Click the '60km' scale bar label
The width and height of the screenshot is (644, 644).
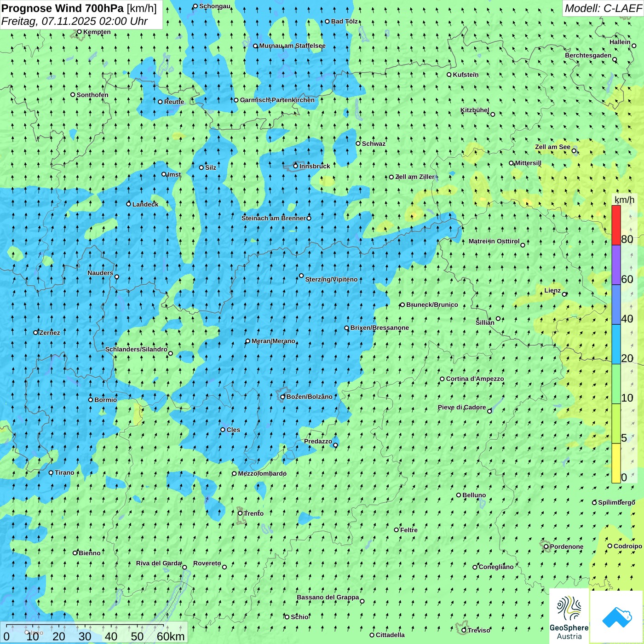[171, 636]
